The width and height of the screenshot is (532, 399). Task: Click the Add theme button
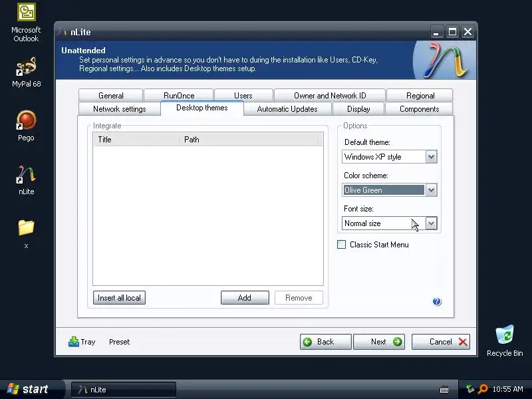[245, 297]
